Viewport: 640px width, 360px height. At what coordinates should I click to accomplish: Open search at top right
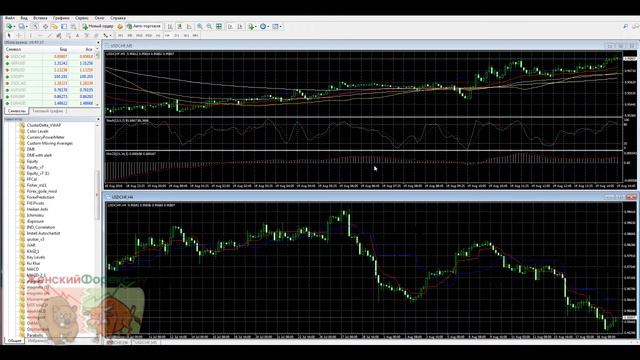(625, 27)
